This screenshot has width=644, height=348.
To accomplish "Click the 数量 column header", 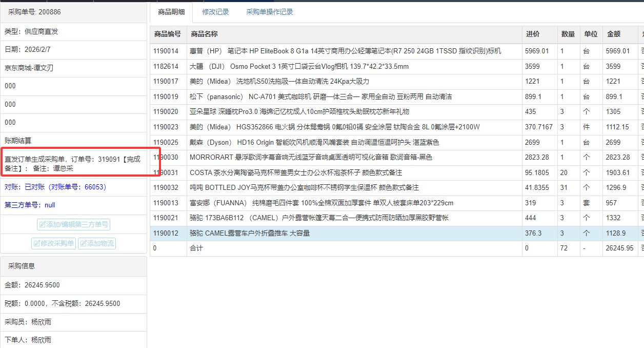I will click(568, 34).
